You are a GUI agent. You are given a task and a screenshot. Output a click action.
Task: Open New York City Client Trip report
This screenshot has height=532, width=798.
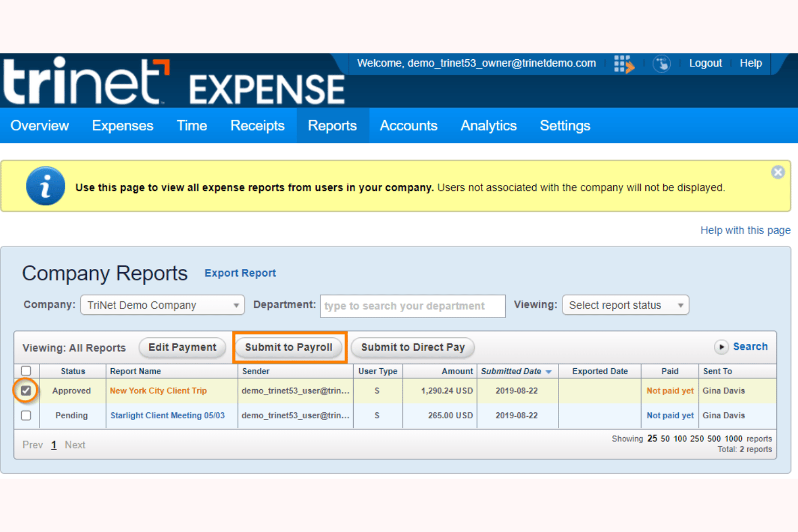[x=159, y=391]
